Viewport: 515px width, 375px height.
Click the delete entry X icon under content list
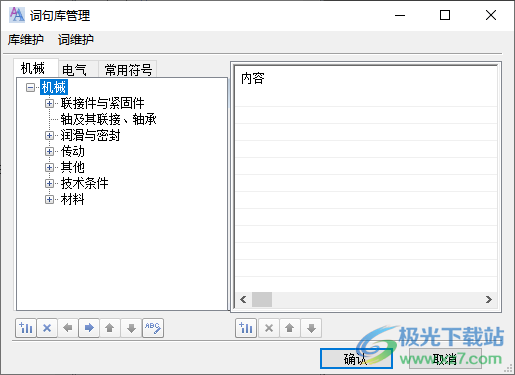point(269,328)
